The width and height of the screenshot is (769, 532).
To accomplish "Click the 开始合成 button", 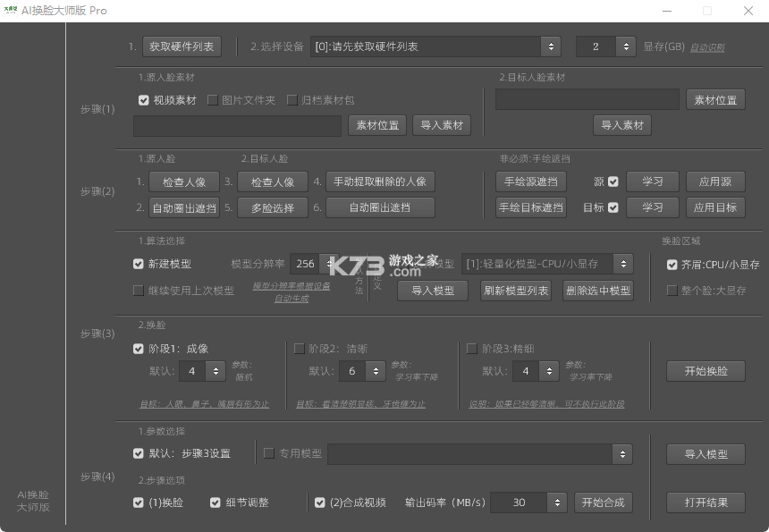I will point(604,502).
